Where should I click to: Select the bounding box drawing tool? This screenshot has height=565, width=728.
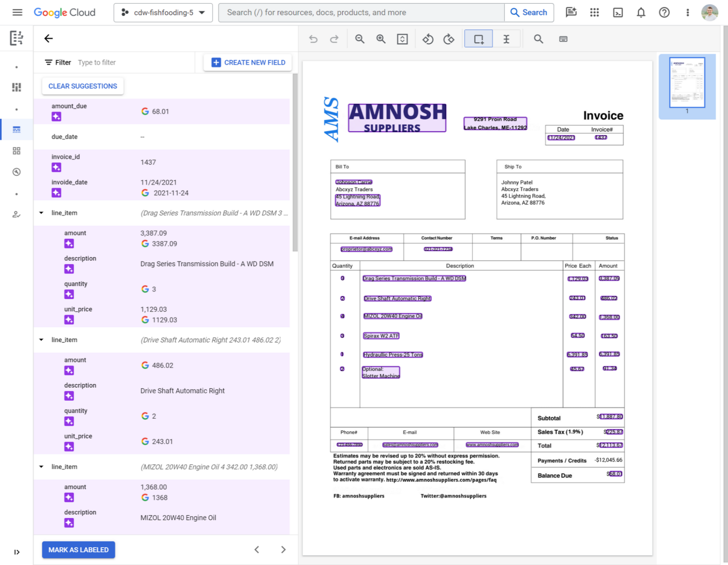[x=478, y=39]
